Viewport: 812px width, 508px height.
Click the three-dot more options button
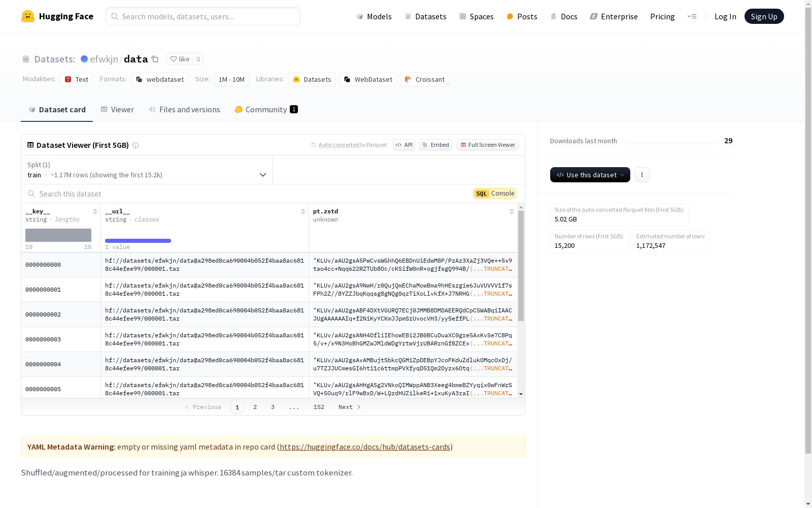coord(642,175)
